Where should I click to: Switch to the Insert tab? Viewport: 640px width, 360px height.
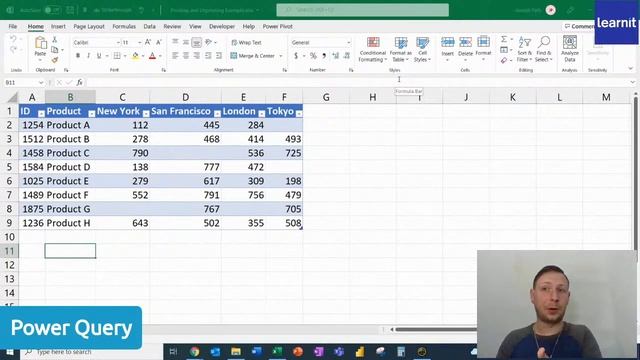click(x=58, y=26)
